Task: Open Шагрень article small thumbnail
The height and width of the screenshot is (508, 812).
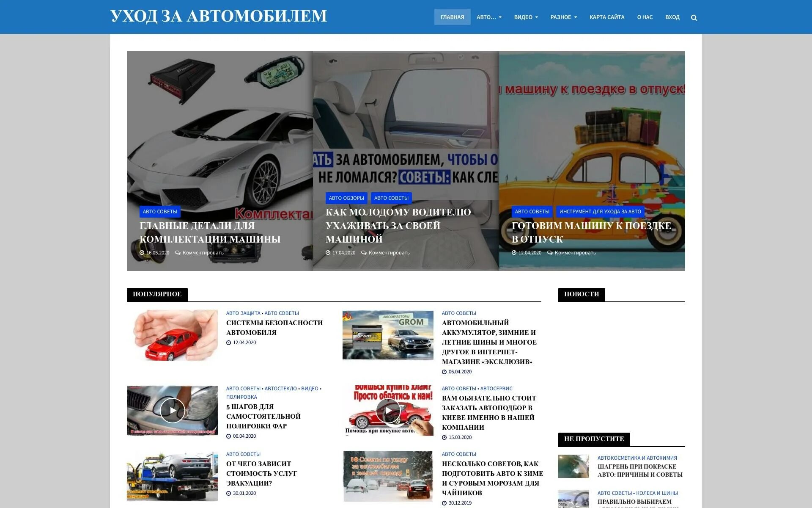Action: [x=573, y=466]
